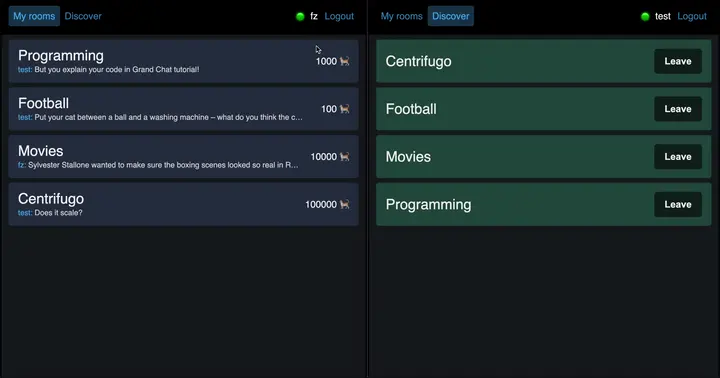
Task: Click 'Sylvester Stallone wanted to make sure' preview
Action: pyautogui.click(x=163, y=165)
